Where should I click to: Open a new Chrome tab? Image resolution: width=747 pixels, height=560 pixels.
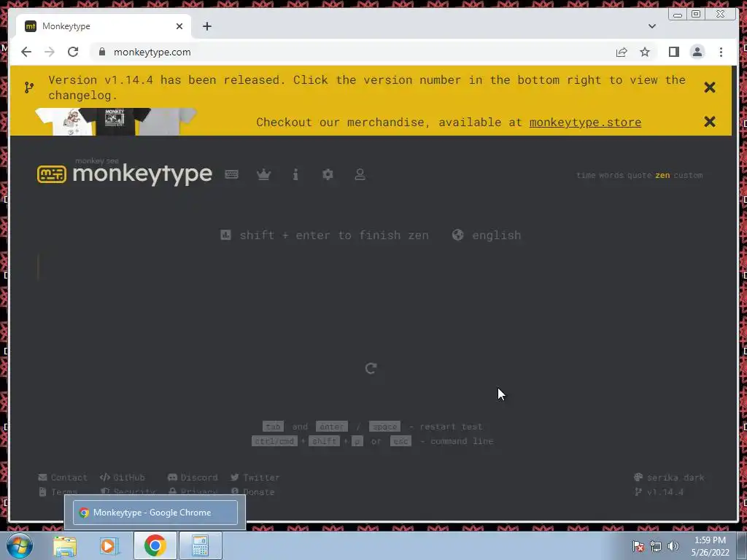click(206, 26)
